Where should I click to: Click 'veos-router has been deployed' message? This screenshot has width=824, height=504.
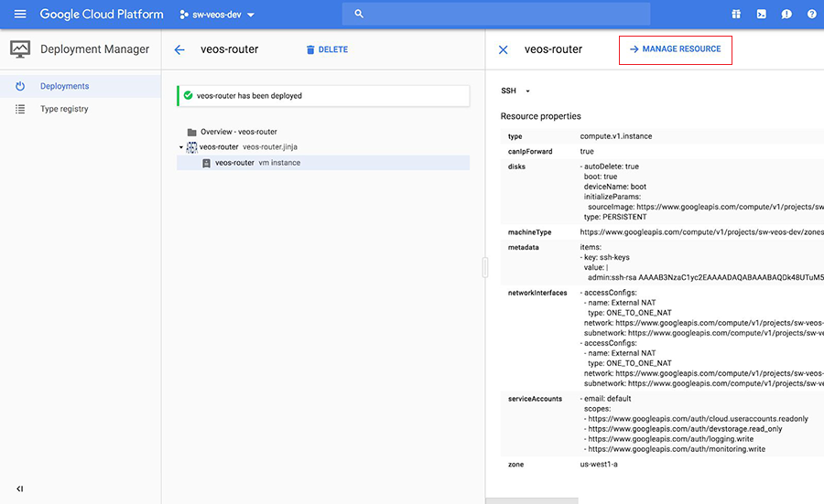click(249, 95)
